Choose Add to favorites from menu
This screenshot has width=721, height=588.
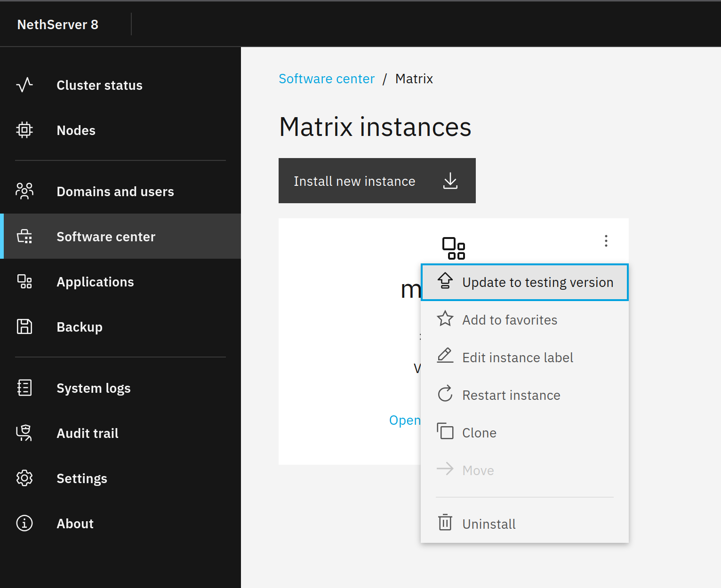click(509, 320)
